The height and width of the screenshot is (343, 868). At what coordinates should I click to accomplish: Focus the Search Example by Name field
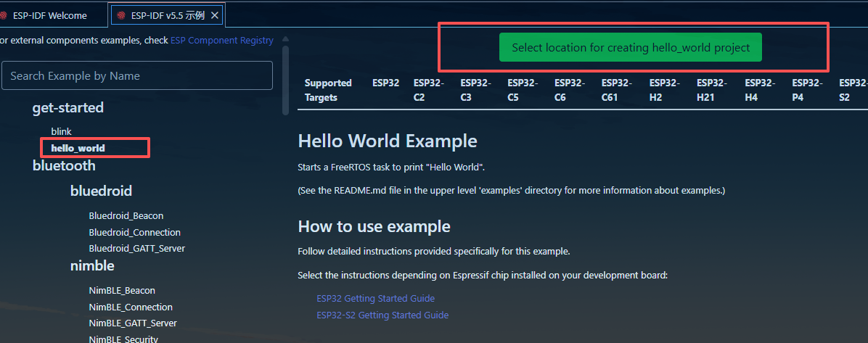click(x=137, y=75)
